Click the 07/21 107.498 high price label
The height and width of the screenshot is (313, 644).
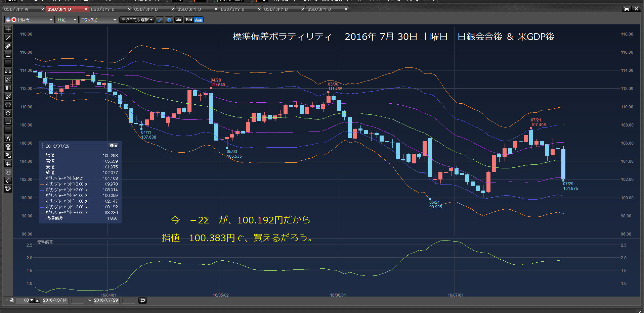point(538,122)
